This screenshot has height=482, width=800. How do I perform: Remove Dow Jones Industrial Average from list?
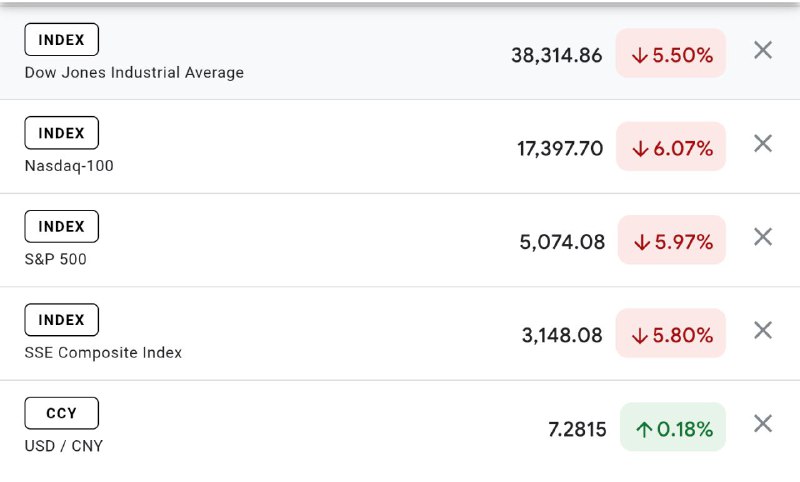click(763, 50)
